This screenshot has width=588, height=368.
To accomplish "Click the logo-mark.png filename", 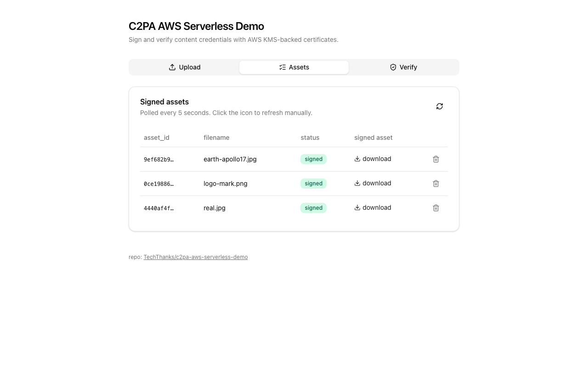I will coord(226,184).
